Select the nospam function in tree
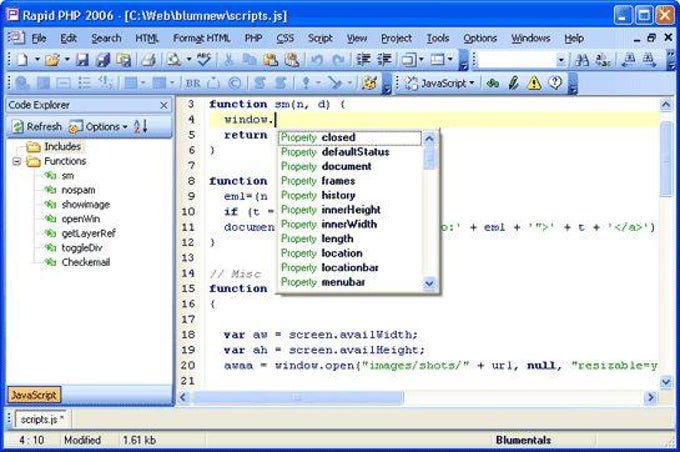 pyautogui.click(x=78, y=190)
